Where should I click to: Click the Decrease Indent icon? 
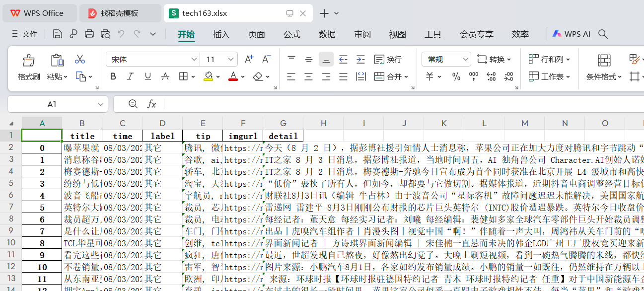pyautogui.click(x=343, y=60)
